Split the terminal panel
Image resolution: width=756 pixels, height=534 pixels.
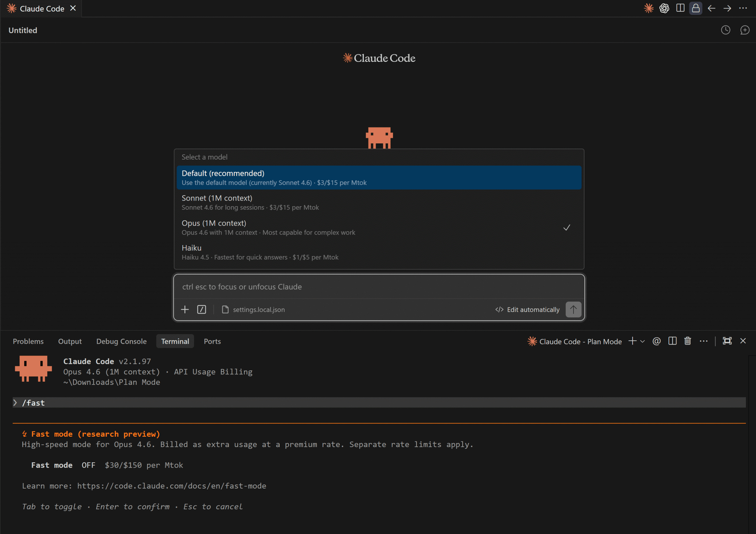672,341
